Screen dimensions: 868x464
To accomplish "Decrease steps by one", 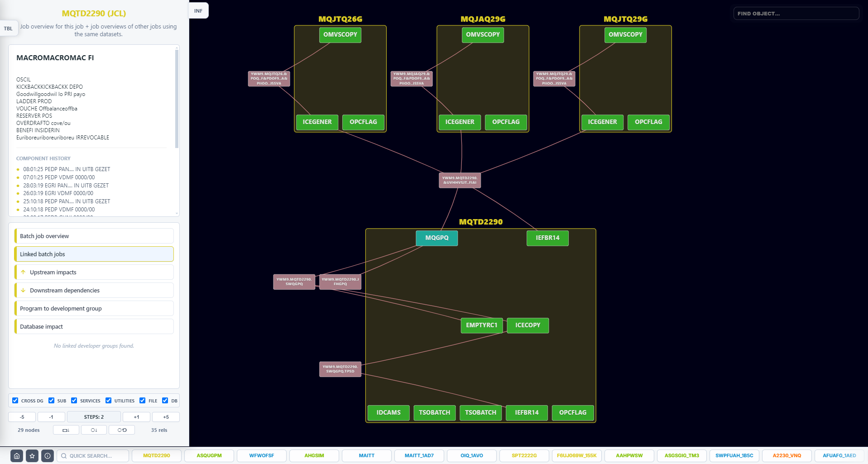I will [51, 417].
